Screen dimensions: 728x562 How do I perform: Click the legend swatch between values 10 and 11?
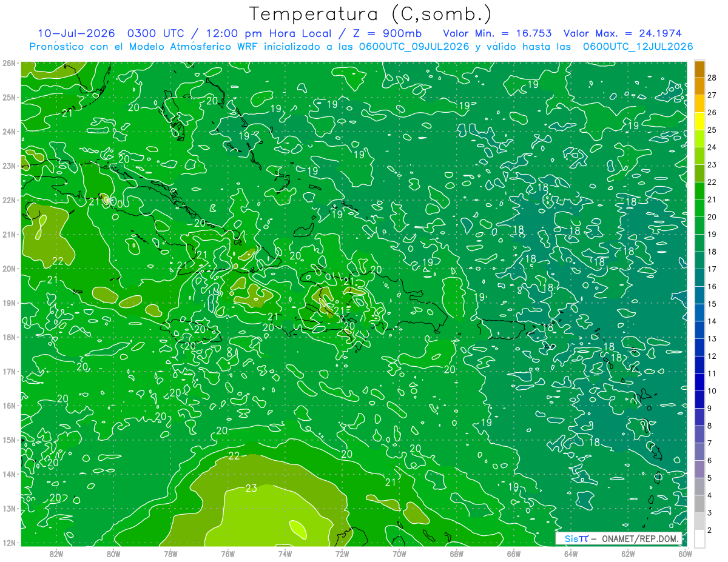point(699,382)
